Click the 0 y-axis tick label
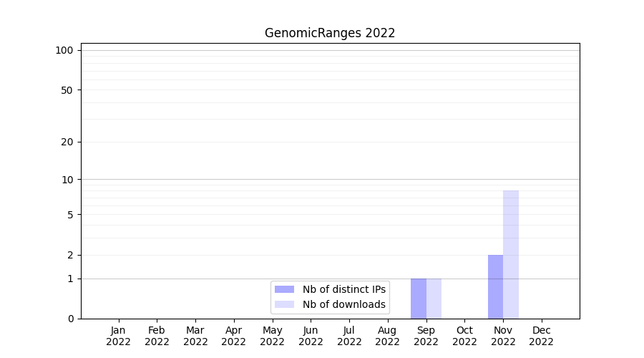Screen dimensions: 644x358 (x=70, y=319)
